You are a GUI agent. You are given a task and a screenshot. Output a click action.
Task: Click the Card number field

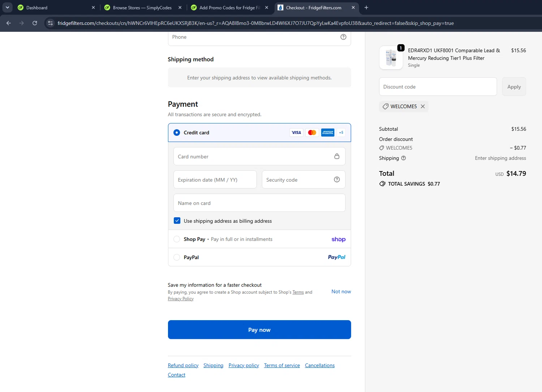pos(259,156)
